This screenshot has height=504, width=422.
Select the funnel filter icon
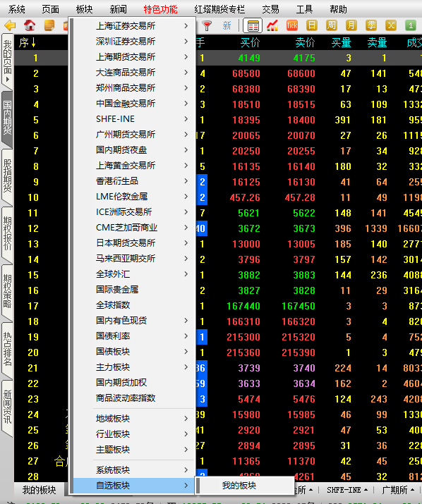[x=207, y=25]
